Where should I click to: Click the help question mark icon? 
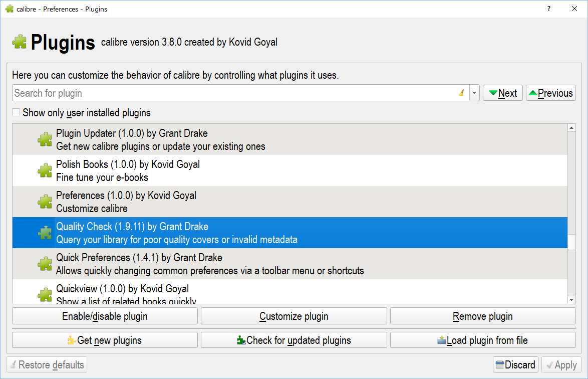point(549,9)
